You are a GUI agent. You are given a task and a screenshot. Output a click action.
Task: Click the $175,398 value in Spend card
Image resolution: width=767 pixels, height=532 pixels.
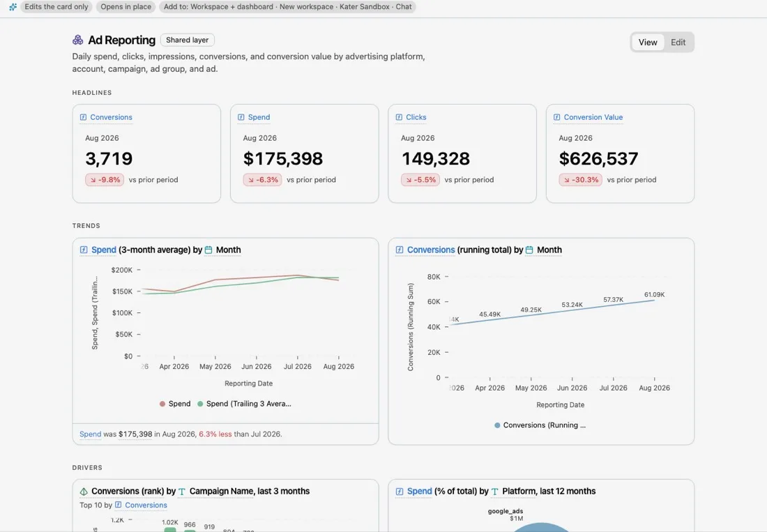pos(282,159)
